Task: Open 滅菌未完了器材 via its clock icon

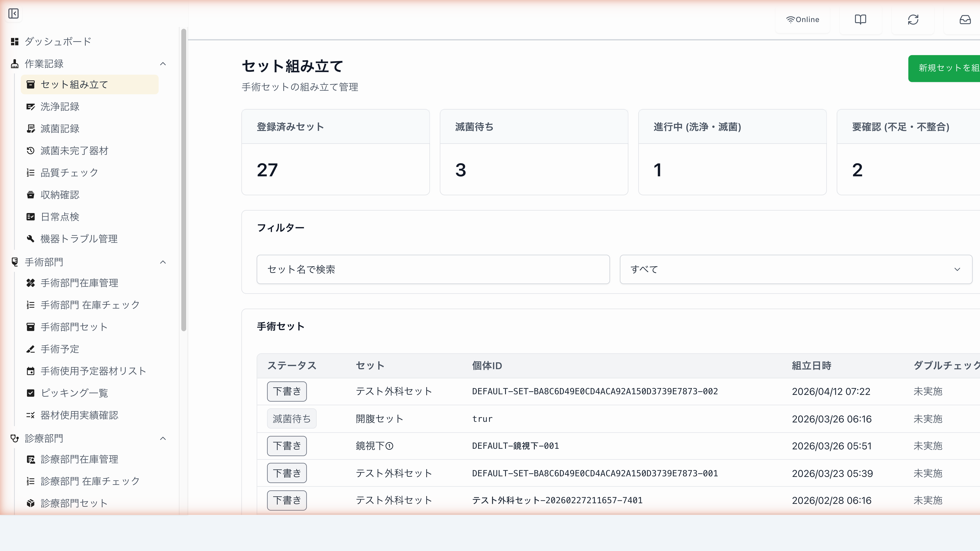Action: [30, 151]
